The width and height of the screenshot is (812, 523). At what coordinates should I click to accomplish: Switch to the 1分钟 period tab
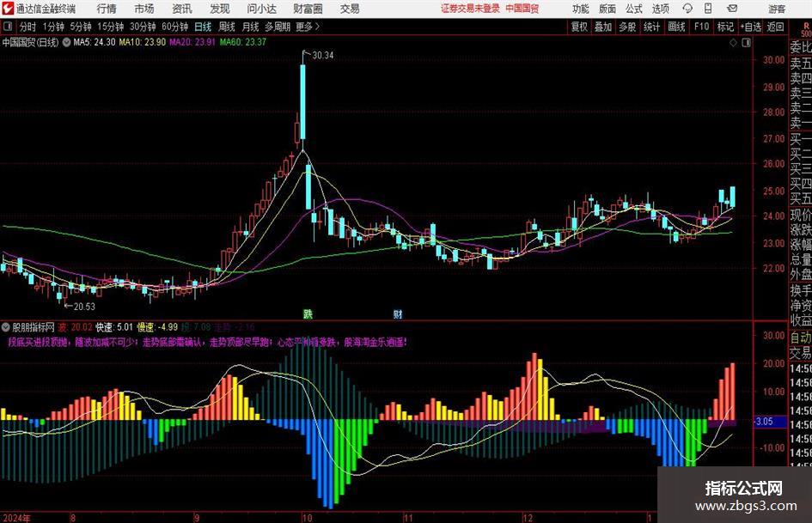[53, 27]
